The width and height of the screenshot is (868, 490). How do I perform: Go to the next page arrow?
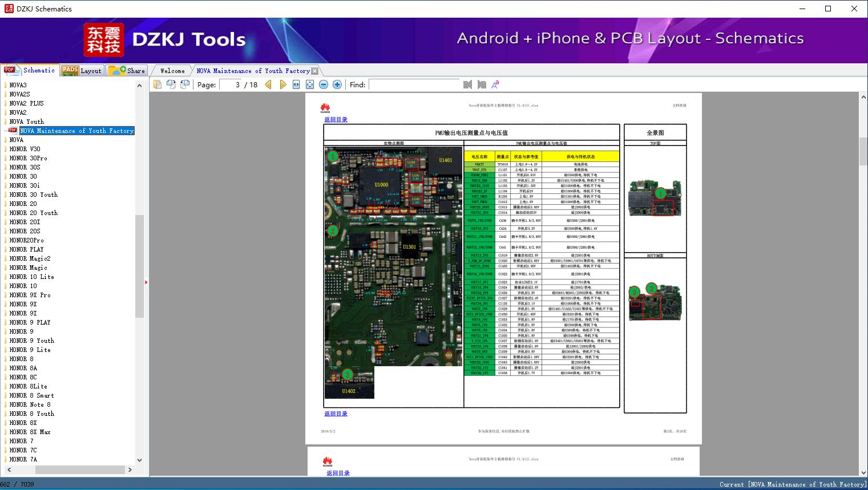point(283,84)
